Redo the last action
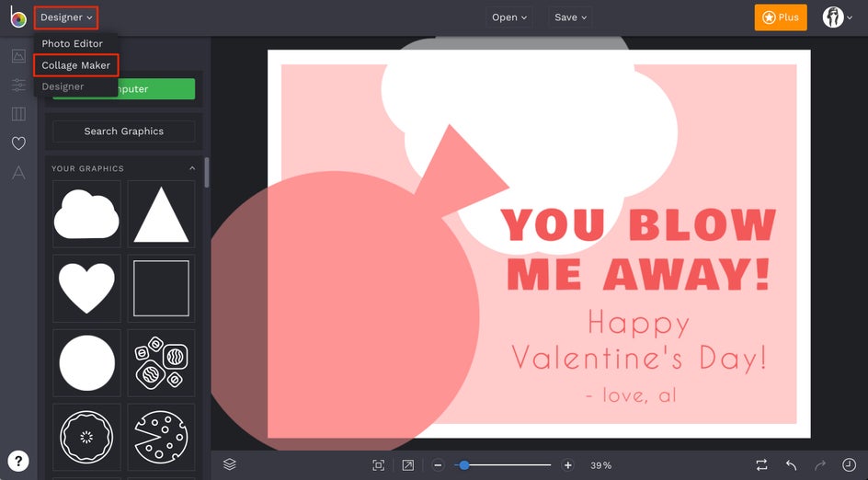The height and width of the screenshot is (480, 868). click(820, 465)
